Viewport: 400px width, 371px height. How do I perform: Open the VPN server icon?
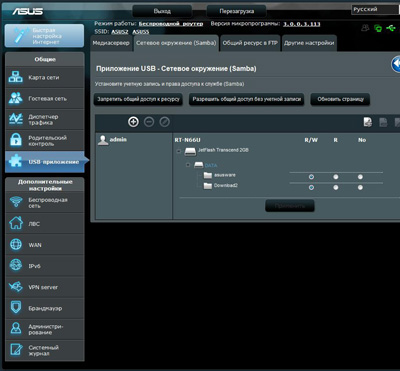point(16,287)
